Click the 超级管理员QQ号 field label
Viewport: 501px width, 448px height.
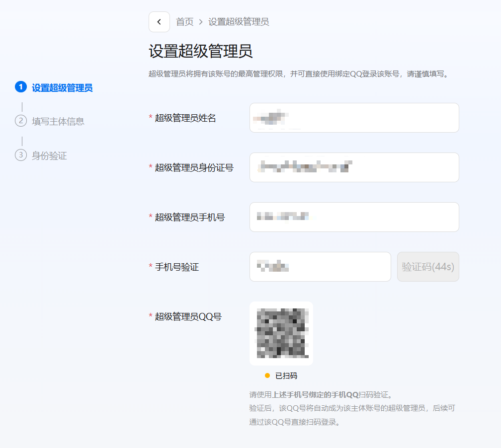tap(188, 316)
